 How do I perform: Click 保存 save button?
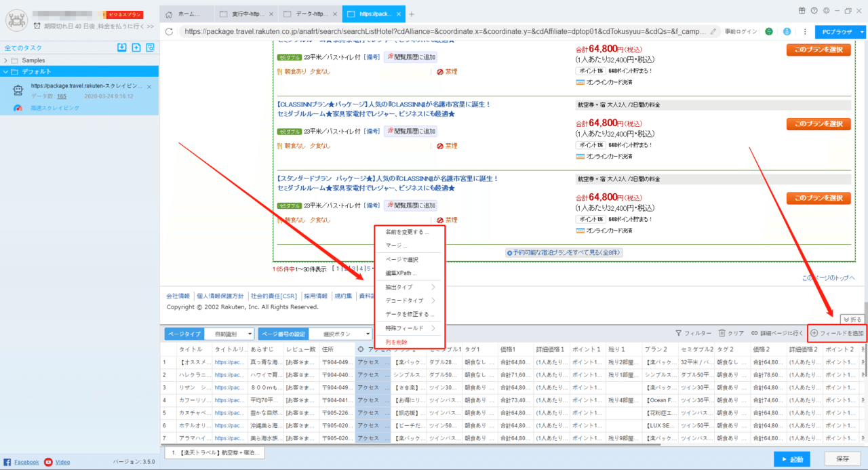pos(842,459)
